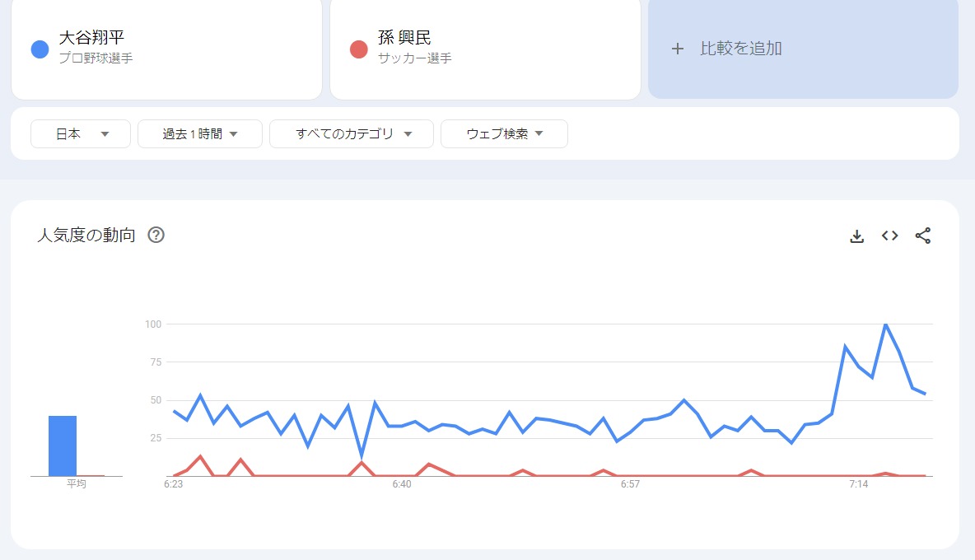Expand the ウェブ検索 search type dropdown

click(x=504, y=133)
